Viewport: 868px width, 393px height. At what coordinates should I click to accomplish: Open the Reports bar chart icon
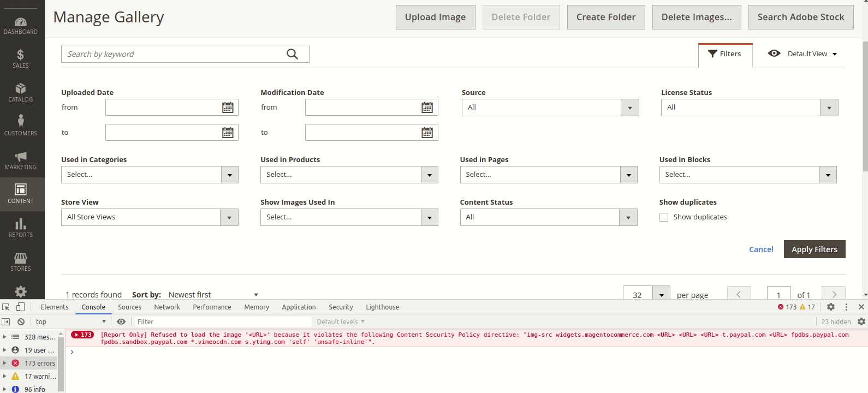(x=21, y=224)
